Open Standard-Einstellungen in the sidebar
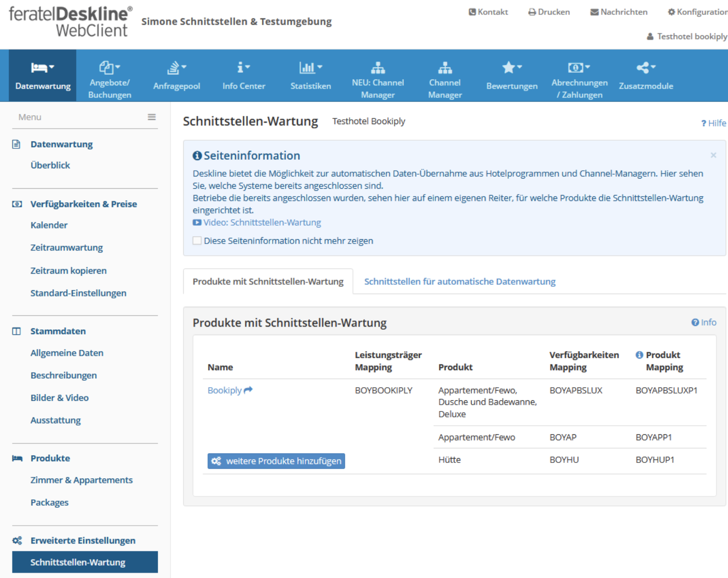The height and width of the screenshot is (578, 728). 78,293
